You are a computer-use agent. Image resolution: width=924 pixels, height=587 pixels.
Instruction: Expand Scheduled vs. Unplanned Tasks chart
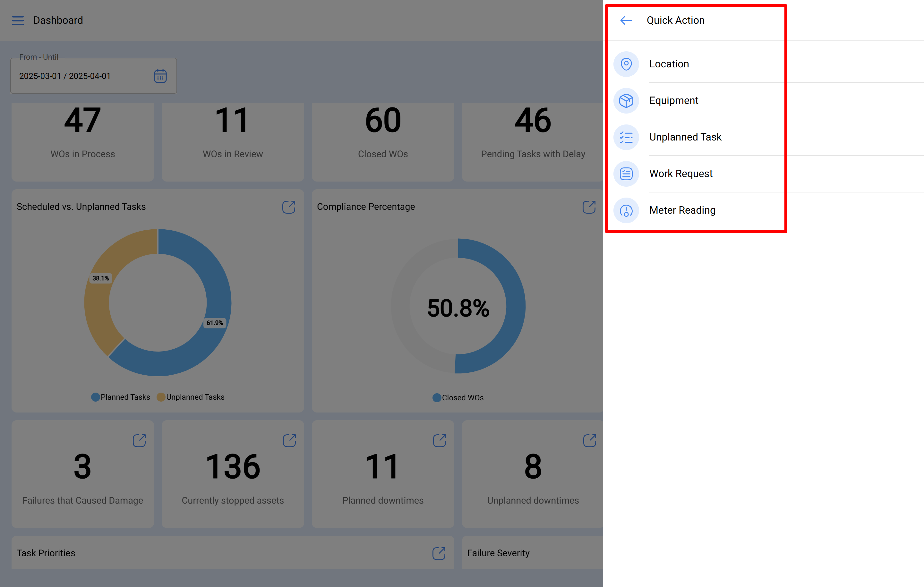(289, 207)
